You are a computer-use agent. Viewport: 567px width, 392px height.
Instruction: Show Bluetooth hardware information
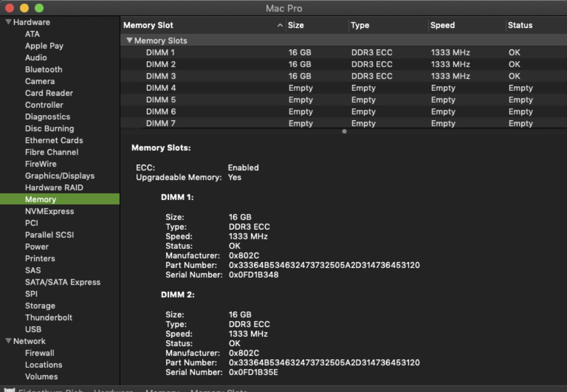(x=44, y=69)
